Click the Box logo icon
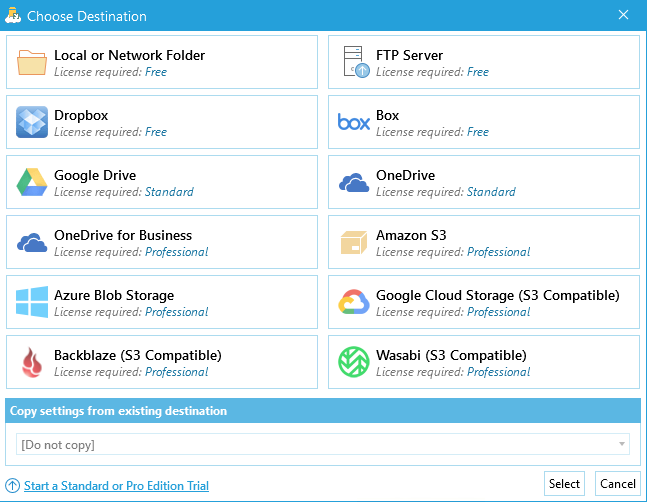Viewport: 647px width, 502px height. (354, 122)
